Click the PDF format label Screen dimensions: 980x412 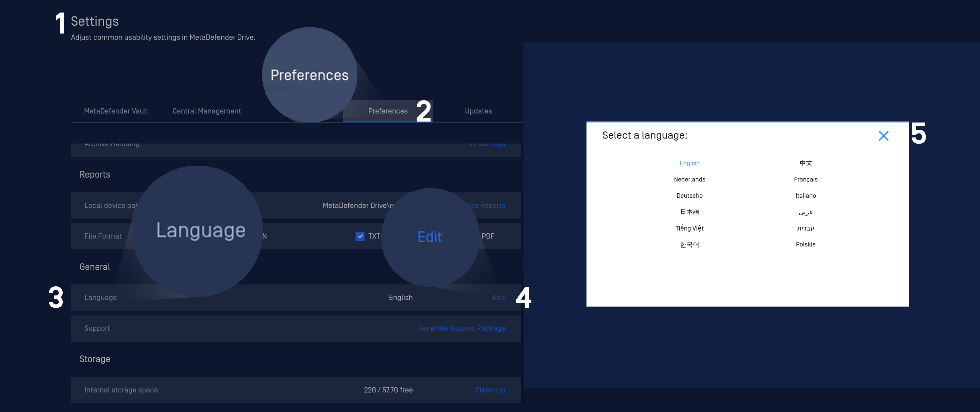point(488,237)
